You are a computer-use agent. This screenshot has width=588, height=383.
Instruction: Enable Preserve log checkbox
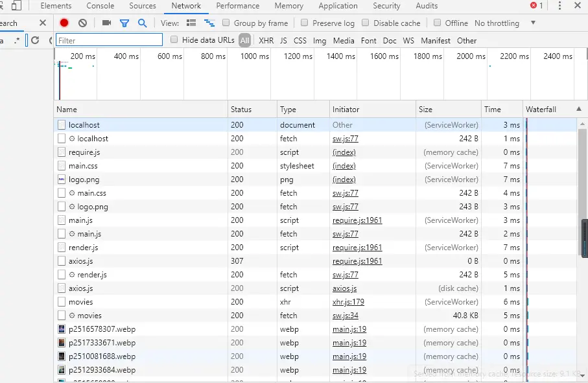(x=305, y=23)
